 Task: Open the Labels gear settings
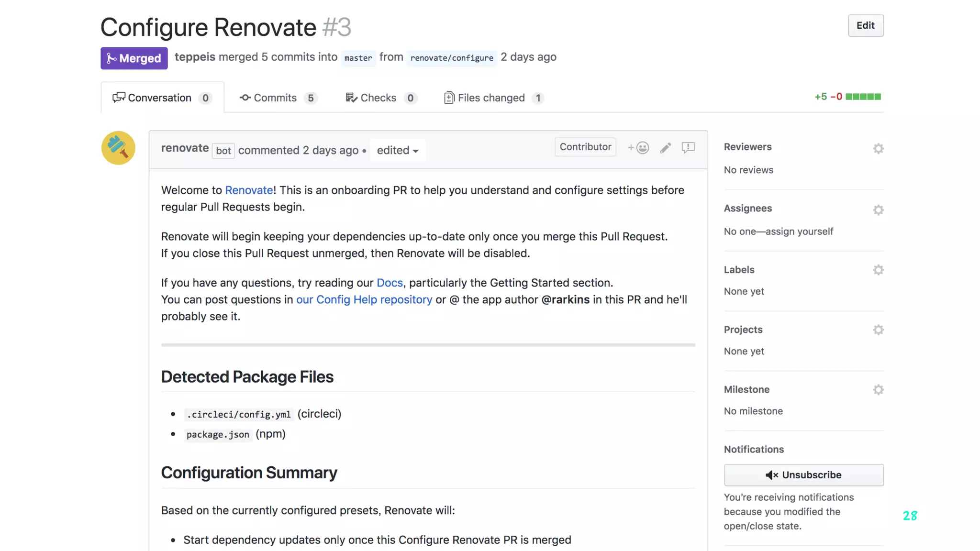878,270
